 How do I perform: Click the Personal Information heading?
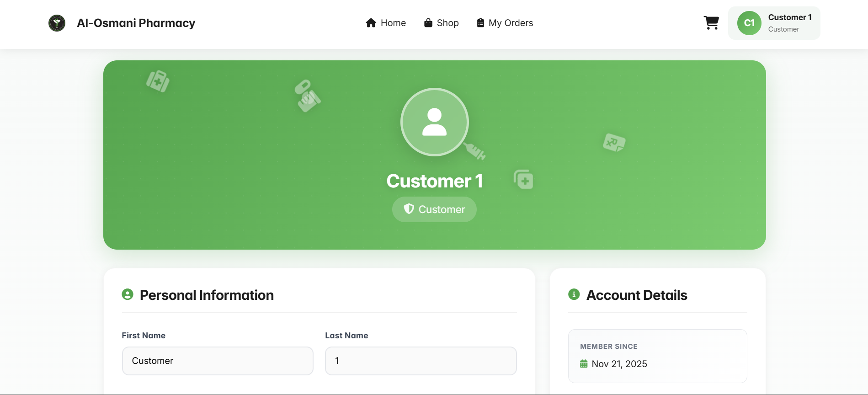pos(207,295)
